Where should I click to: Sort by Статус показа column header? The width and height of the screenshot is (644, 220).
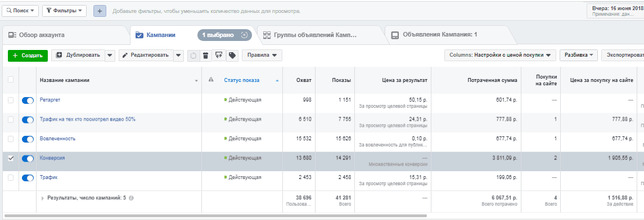click(x=241, y=80)
